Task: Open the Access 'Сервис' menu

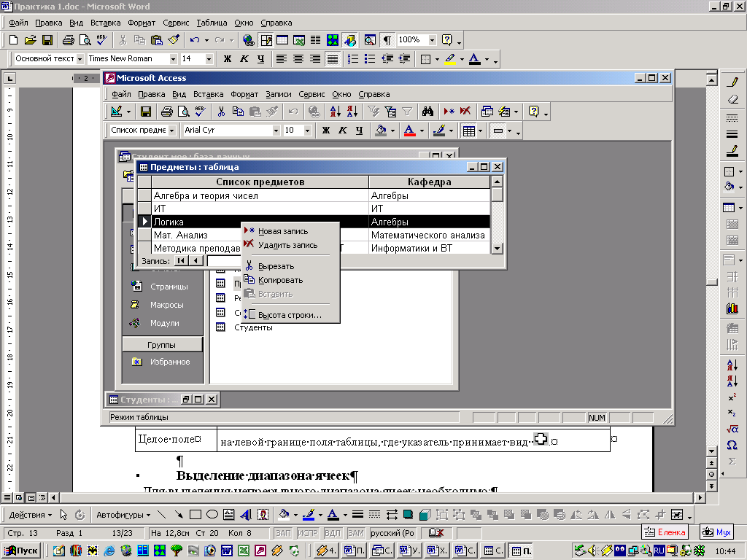Action: click(311, 94)
